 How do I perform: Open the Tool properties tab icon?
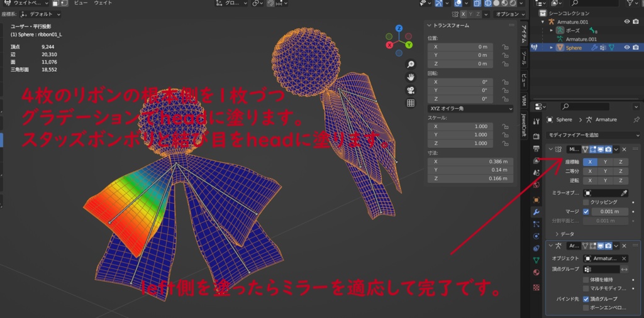[x=536, y=121]
